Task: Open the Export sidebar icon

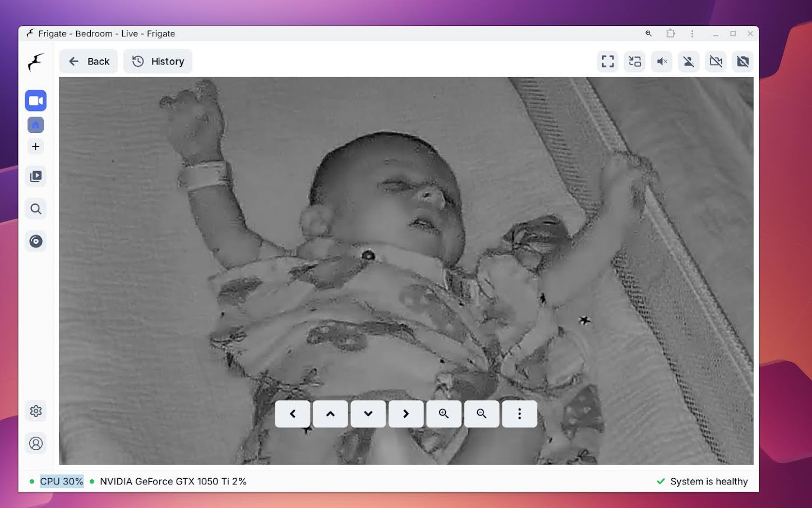Action: pyautogui.click(x=36, y=241)
